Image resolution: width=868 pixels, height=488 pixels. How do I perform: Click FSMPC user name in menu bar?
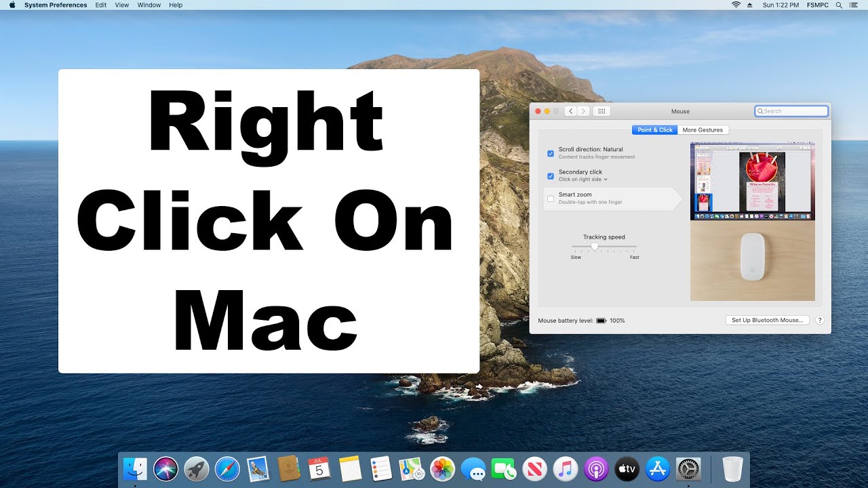[x=817, y=5]
